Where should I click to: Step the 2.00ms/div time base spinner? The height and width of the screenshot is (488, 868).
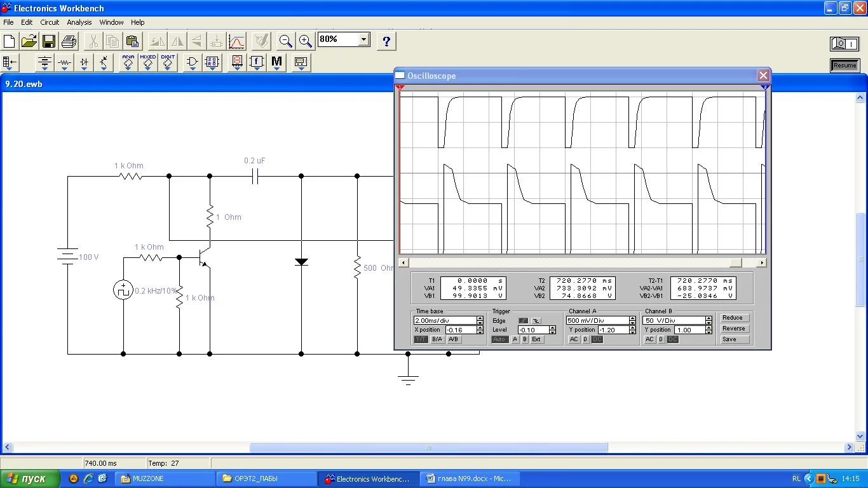click(x=480, y=321)
